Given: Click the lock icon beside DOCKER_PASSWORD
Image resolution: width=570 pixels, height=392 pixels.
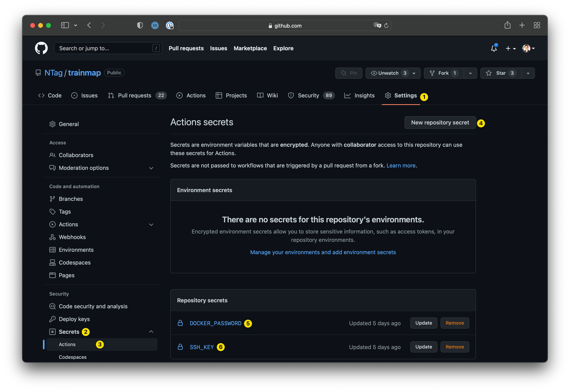Looking at the screenshot, I should pyautogui.click(x=180, y=323).
